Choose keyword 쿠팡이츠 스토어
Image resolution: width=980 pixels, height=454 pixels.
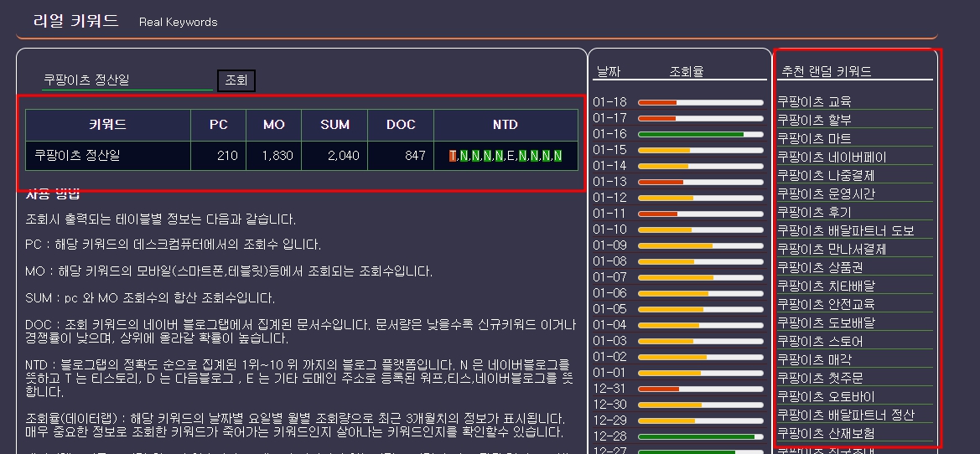(x=820, y=342)
